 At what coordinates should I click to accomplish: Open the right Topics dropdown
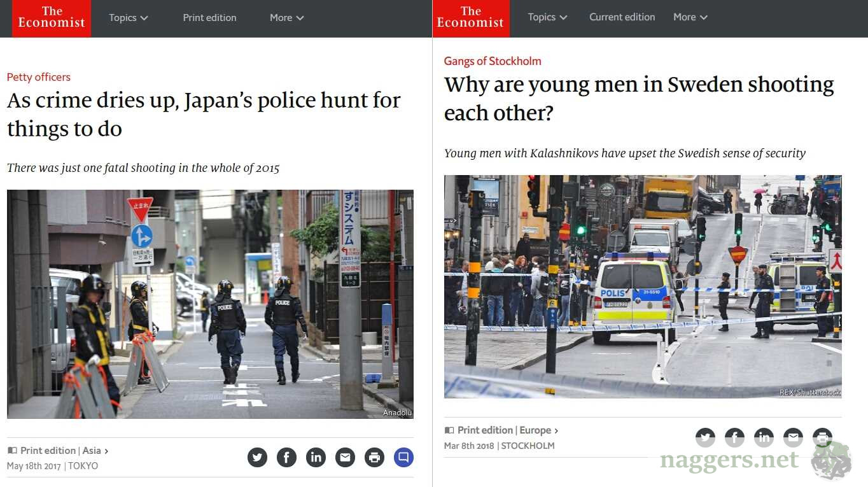547,17
